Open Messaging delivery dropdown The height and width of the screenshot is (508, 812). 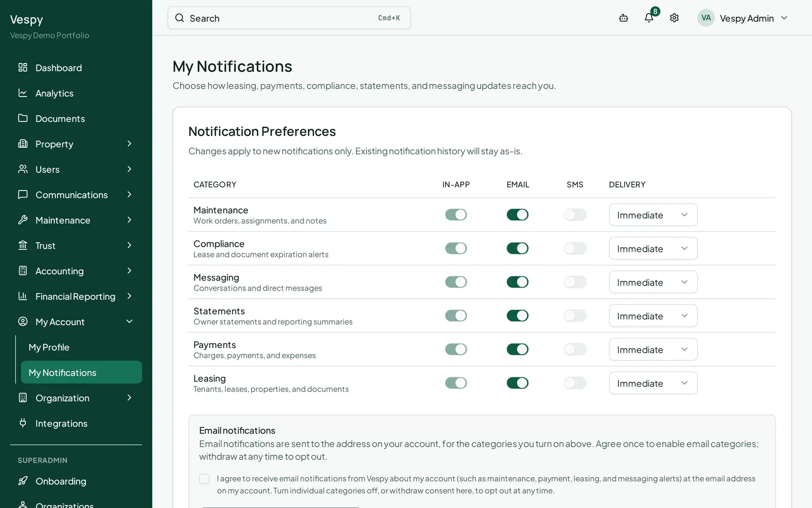(653, 282)
